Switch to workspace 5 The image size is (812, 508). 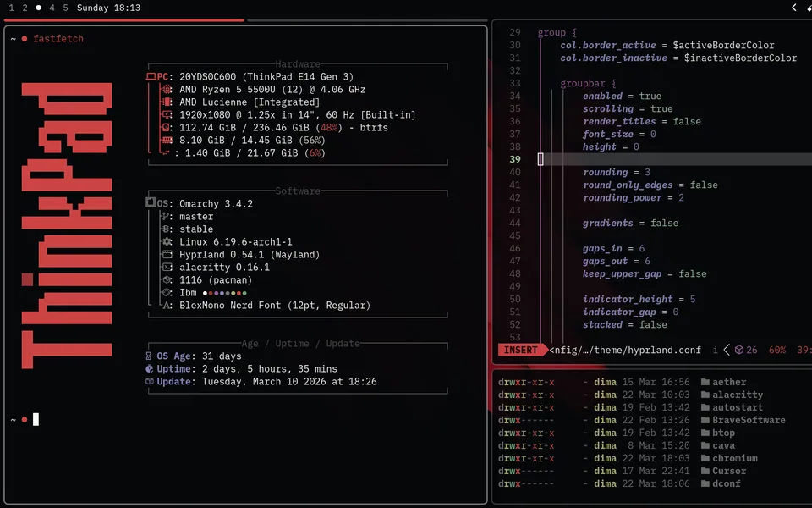coord(65,8)
